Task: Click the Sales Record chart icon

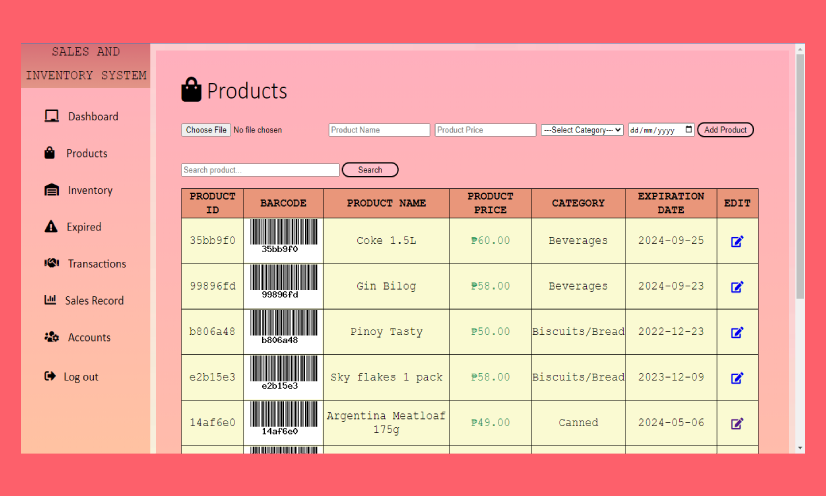Action: point(50,300)
